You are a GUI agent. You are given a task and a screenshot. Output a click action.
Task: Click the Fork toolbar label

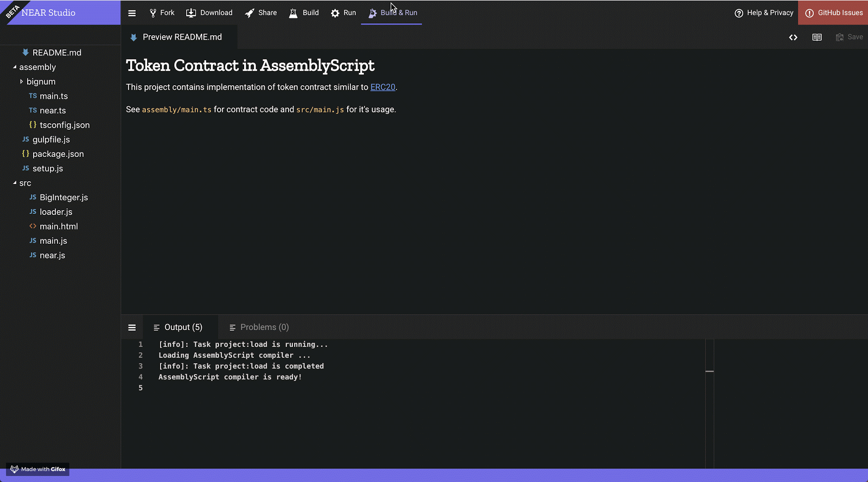pyautogui.click(x=167, y=13)
